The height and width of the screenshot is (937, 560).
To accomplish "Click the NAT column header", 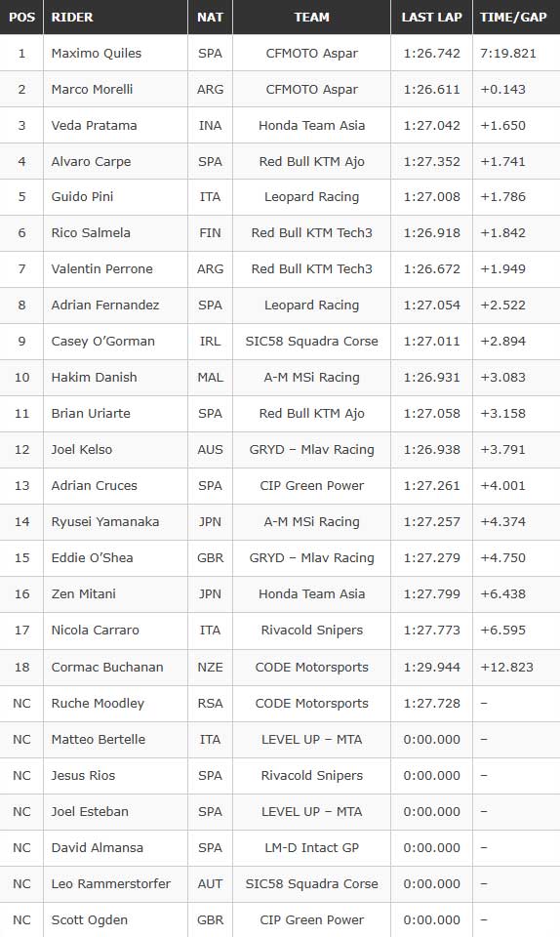I will (210, 18).
